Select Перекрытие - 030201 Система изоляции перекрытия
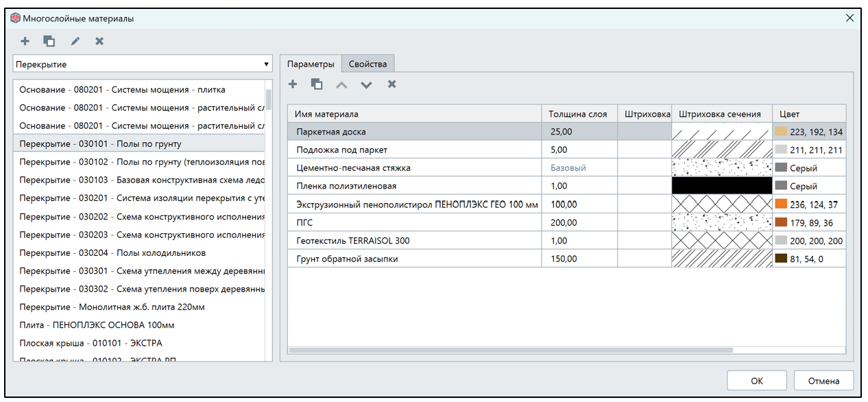Viewport: 868px width, 402px height. pos(139,198)
